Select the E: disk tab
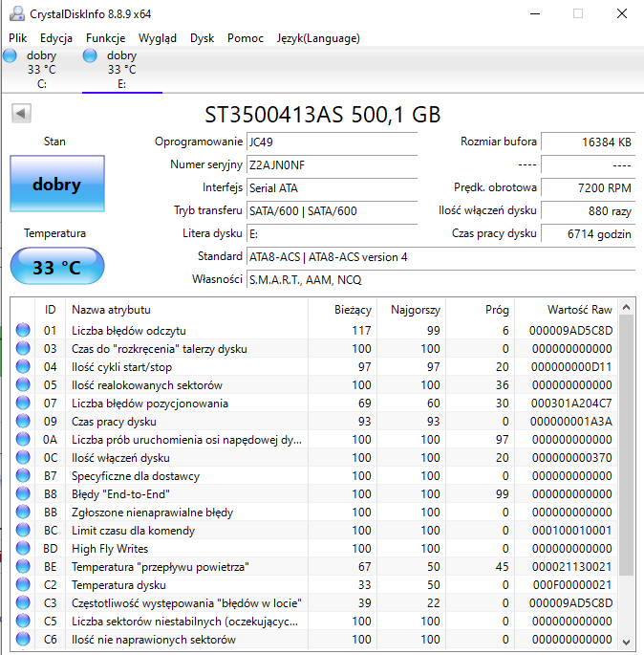This screenshot has height=655, width=644. [x=122, y=70]
